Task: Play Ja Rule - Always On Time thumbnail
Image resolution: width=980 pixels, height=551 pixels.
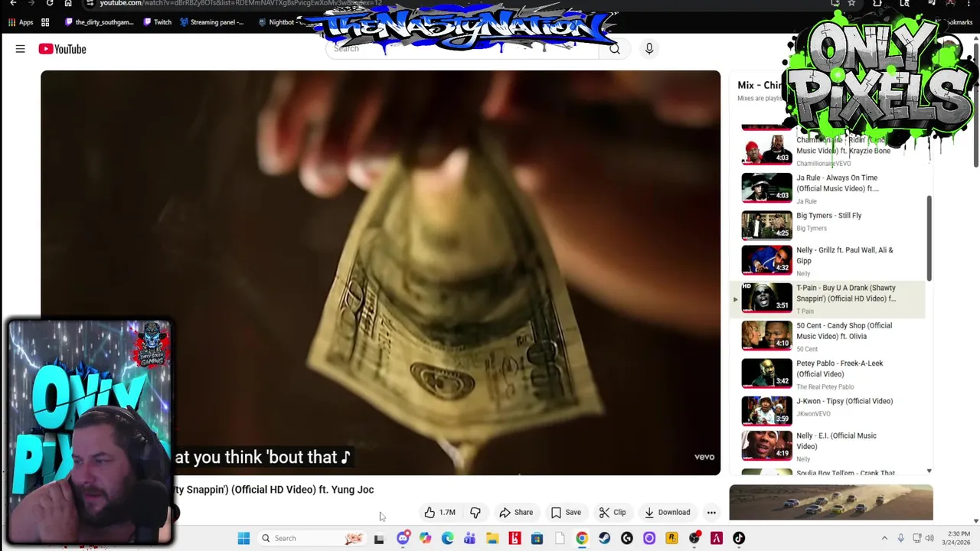Action: pyautogui.click(x=766, y=187)
